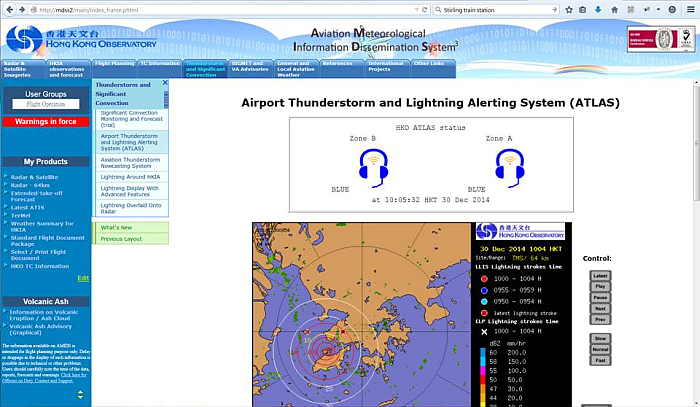Open the Radar & Satellite Imageries tab

[x=24, y=69]
